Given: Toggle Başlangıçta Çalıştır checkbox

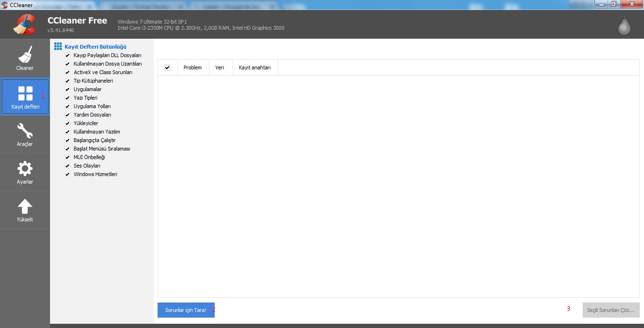Looking at the screenshot, I should pos(67,140).
